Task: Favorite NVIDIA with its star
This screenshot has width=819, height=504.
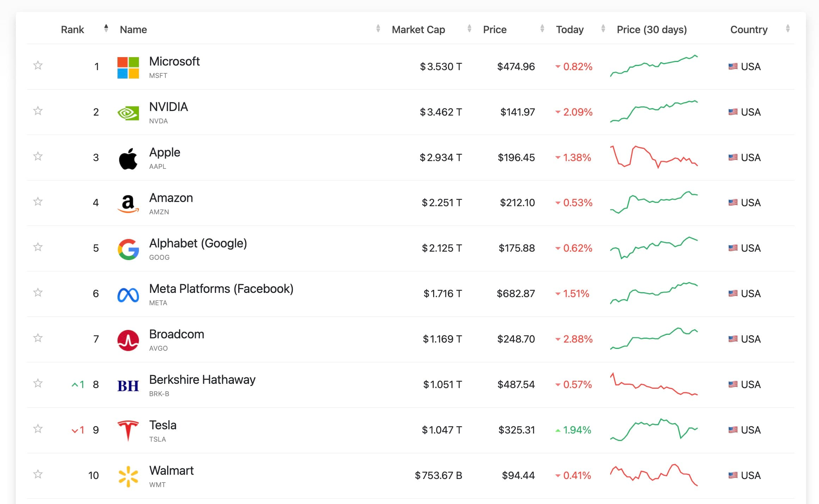Action: (x=38, y=111)
